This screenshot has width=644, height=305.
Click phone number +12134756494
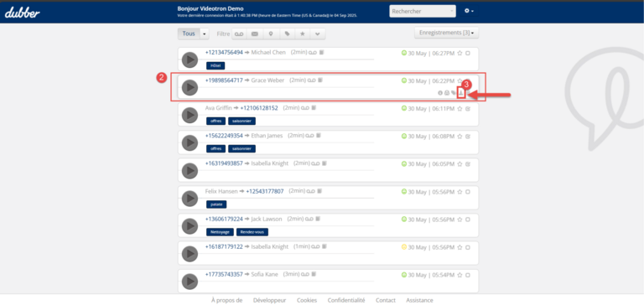pos(224,53)
